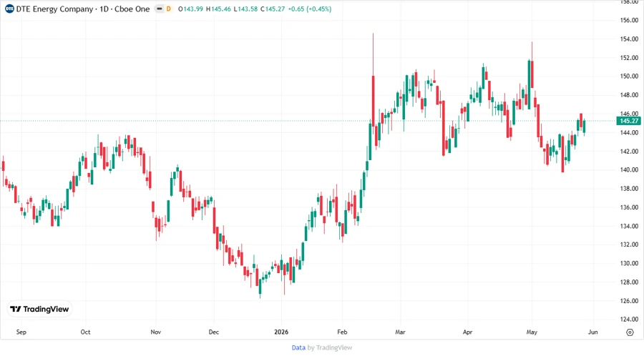644x356 pixels.
Task: Click the Feb label on time axis
Action: coord(342,332)
